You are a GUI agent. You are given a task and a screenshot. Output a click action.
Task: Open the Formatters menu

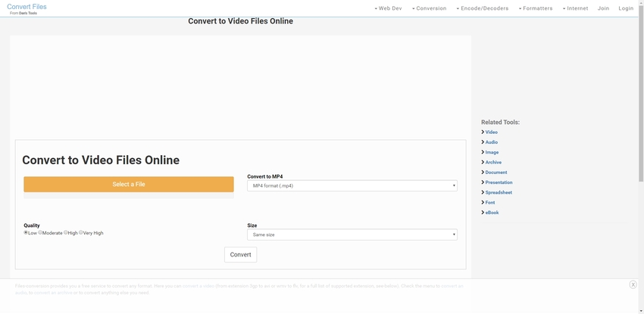coord(536,8)
